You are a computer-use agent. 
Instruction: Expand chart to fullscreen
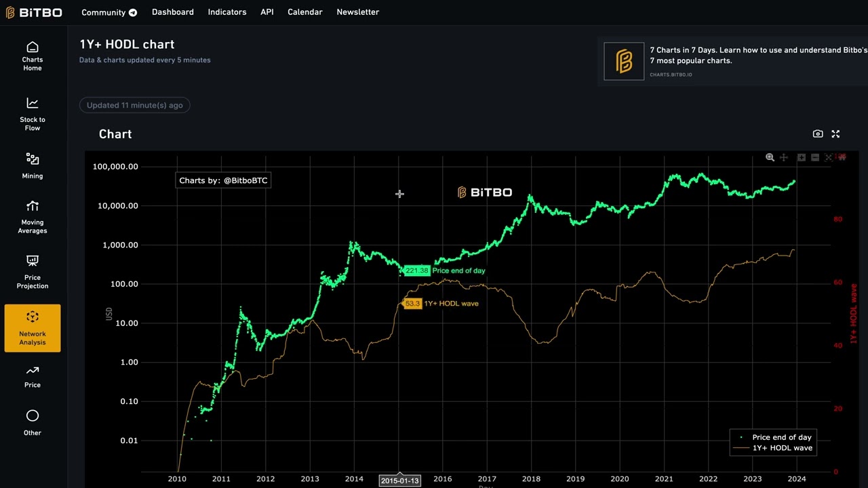pos(835,134)
